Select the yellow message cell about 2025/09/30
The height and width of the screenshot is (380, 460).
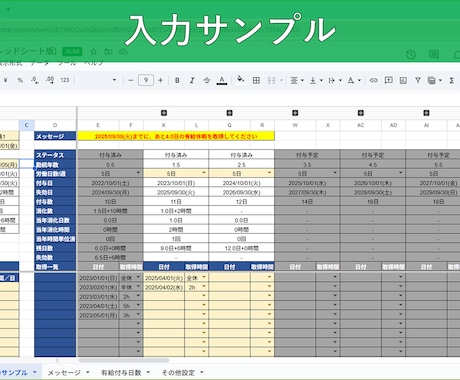tap(176, 136)
